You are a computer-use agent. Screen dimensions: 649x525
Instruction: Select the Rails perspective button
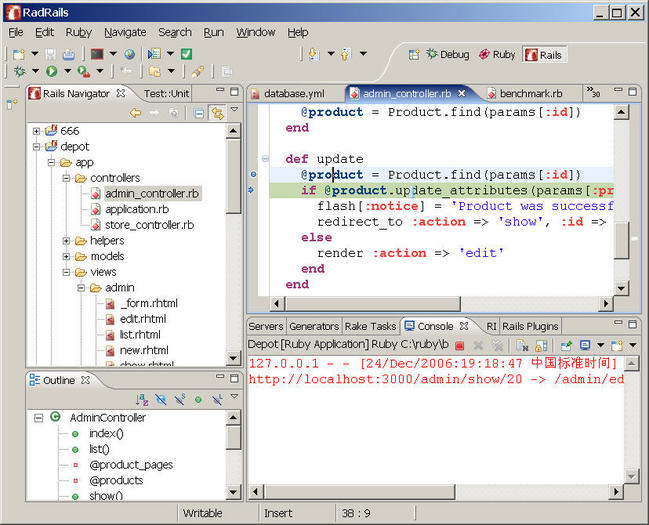544,55
